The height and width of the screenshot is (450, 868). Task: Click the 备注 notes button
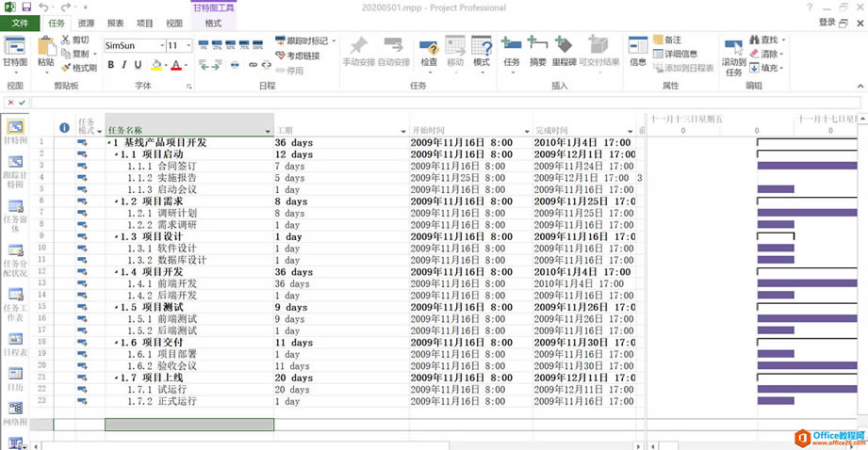pos(667,40)
